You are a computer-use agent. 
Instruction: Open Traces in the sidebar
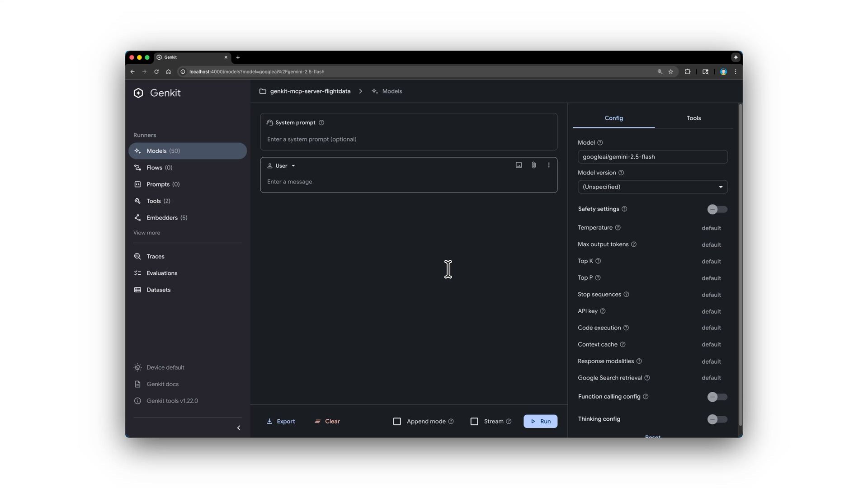coord(155,257)
